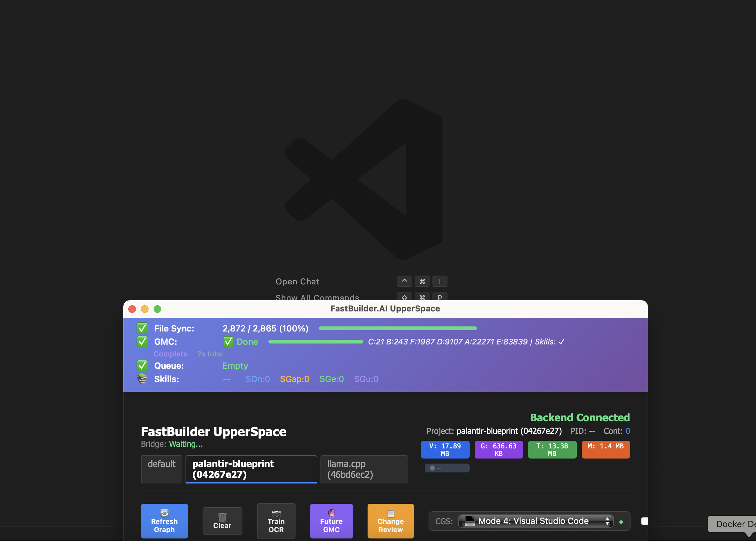Select the camera icon on Train OCR
This screenshot has width=756, height=541.
[x=276, y=514]
